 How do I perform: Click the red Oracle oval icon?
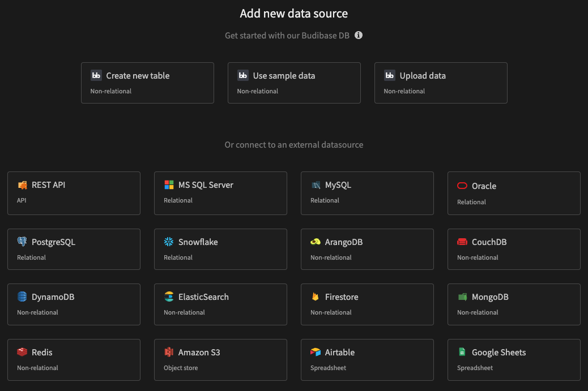[x=462, y=186]
